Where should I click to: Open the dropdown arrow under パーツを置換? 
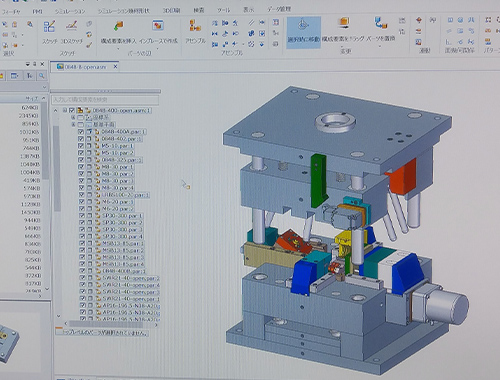[x=380, y=46]
